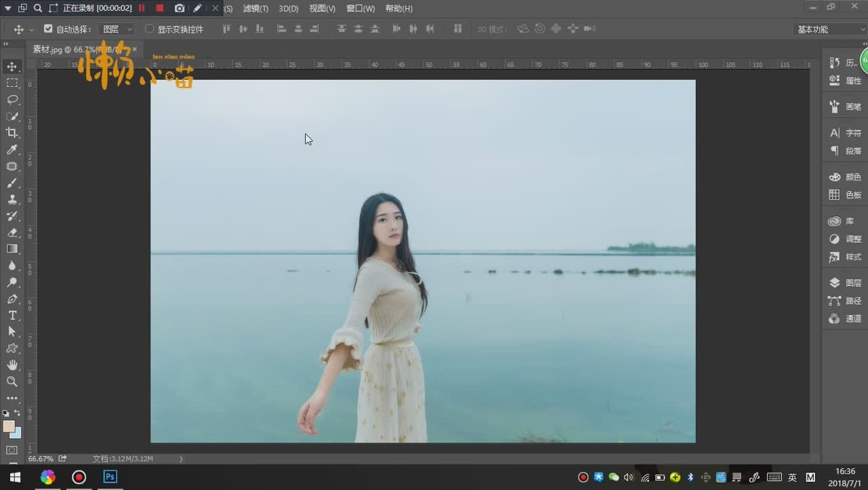Screen dimensions: 868x490
Task: Open the 视图(V) menu
Action: point(322,9)
